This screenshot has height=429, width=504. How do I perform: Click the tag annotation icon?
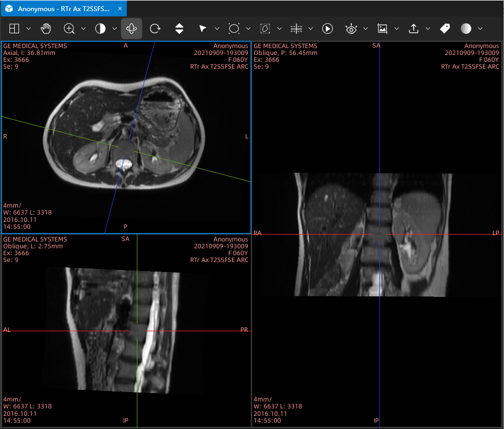pos(445,29)
